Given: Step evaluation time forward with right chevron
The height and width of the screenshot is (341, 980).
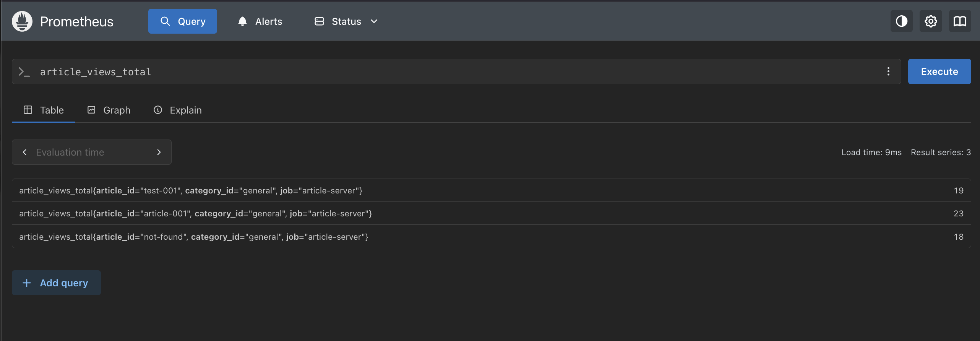Looking at the screenshot, I should [159, 152].
